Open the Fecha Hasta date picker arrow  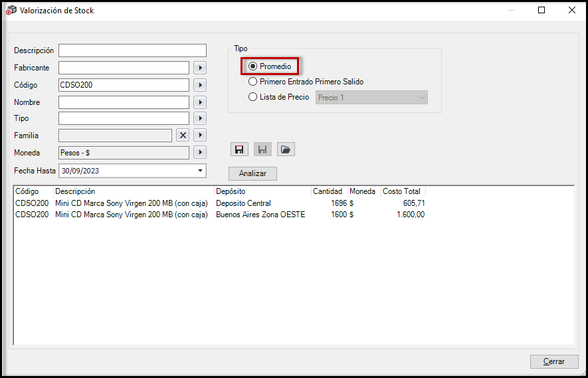[199, 171]
